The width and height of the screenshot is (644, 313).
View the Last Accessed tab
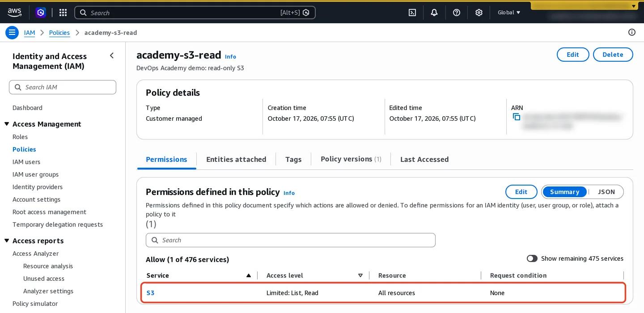pyautogui.click(x=424, y=159)
